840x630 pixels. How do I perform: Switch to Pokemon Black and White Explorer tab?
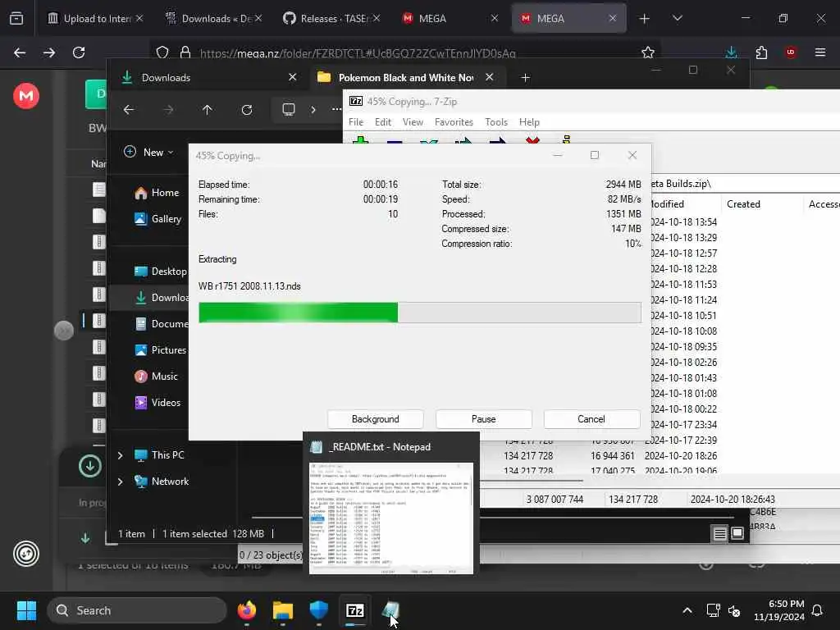[405, 78]
